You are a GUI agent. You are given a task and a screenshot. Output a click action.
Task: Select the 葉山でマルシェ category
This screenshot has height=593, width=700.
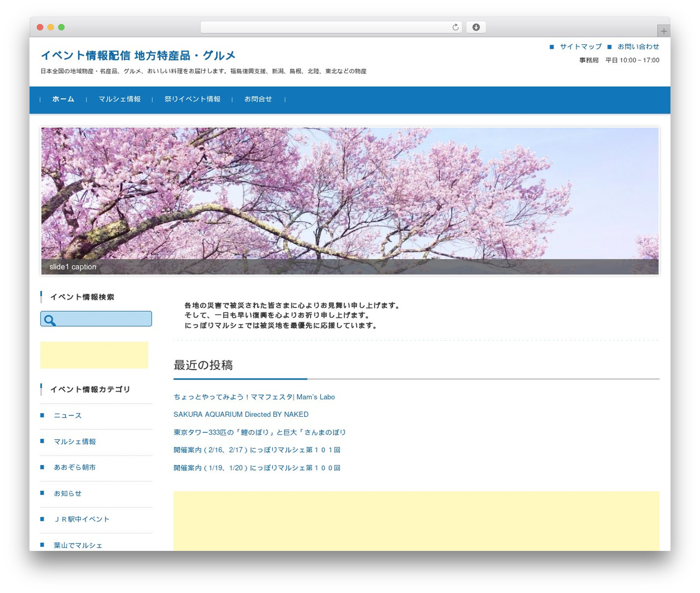pos(78,545)
